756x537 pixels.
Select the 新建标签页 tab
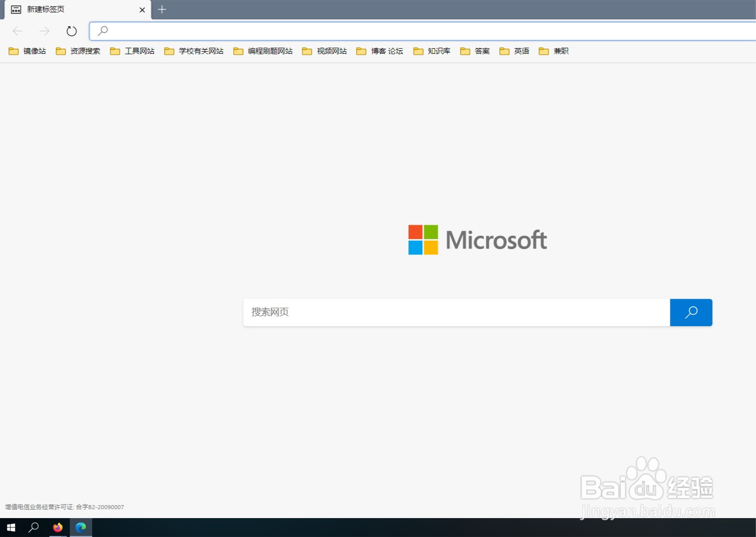(78, 10)
